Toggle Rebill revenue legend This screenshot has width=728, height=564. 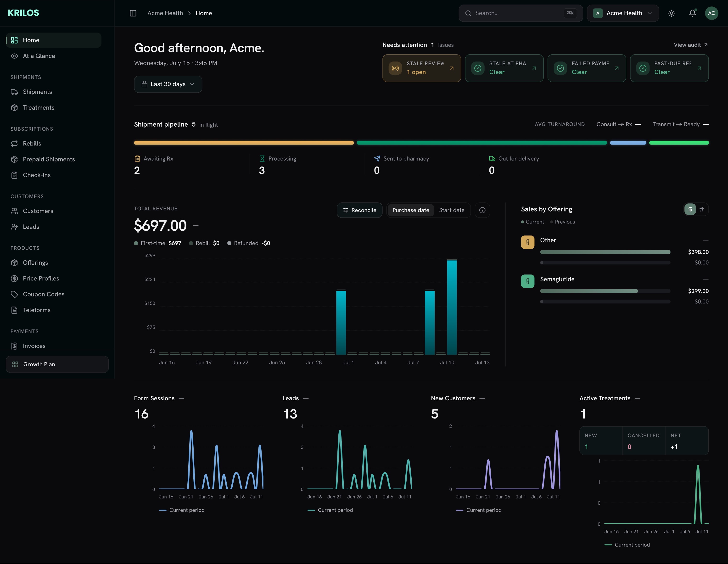pyautogui.click(x=204, y=243)
